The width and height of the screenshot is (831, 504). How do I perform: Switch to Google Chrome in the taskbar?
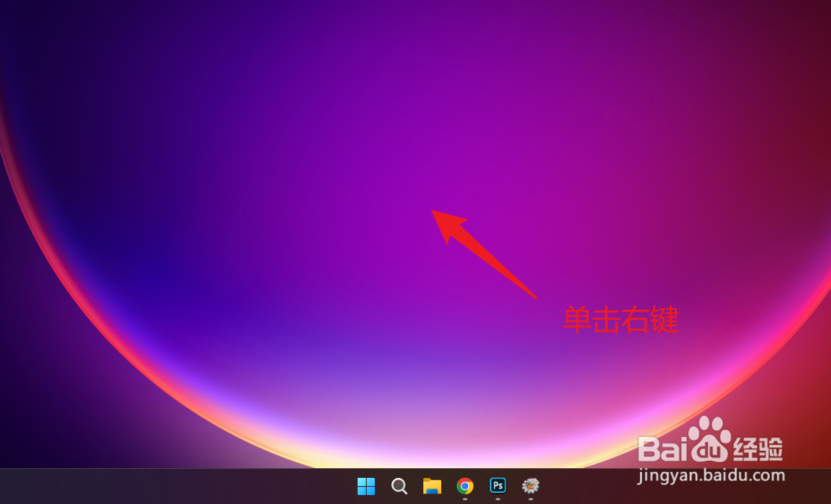pos(465,486)
